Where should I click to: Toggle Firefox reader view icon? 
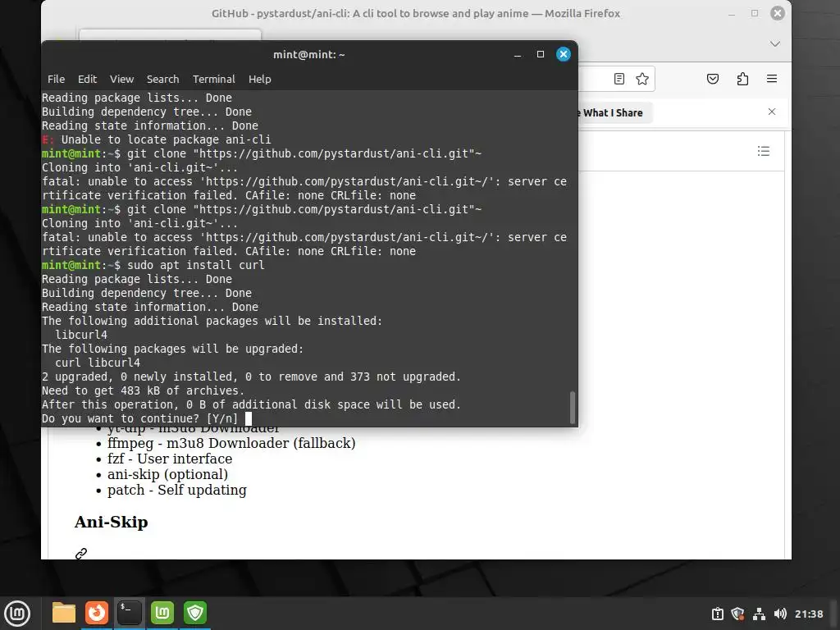click(619, 80)
